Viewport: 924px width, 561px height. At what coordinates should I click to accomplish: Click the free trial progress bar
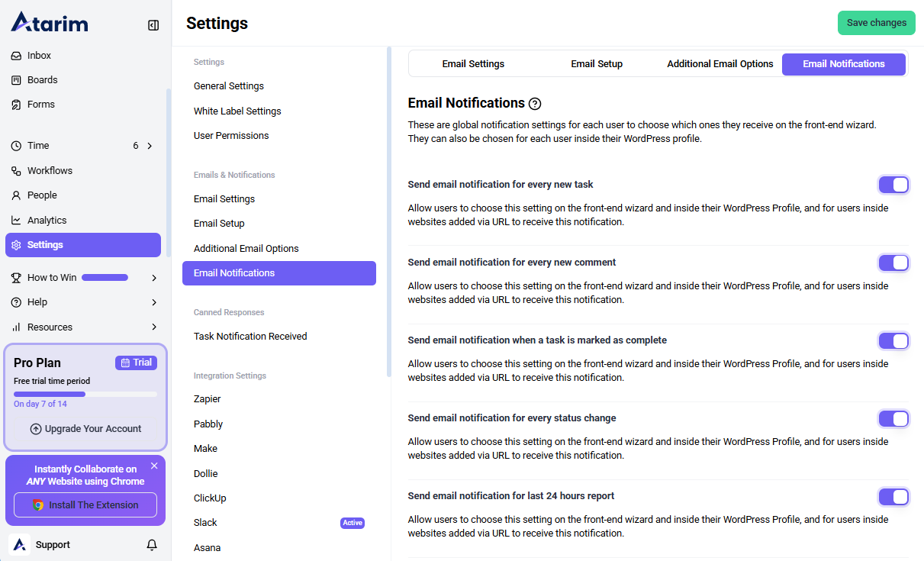(85, 394)
